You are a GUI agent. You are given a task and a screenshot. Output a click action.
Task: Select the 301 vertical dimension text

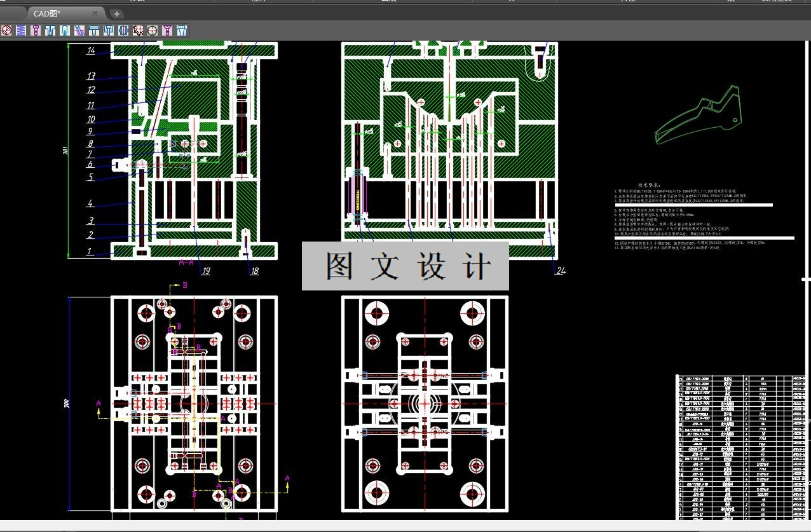pyautogui.click(x=65, y=152)
